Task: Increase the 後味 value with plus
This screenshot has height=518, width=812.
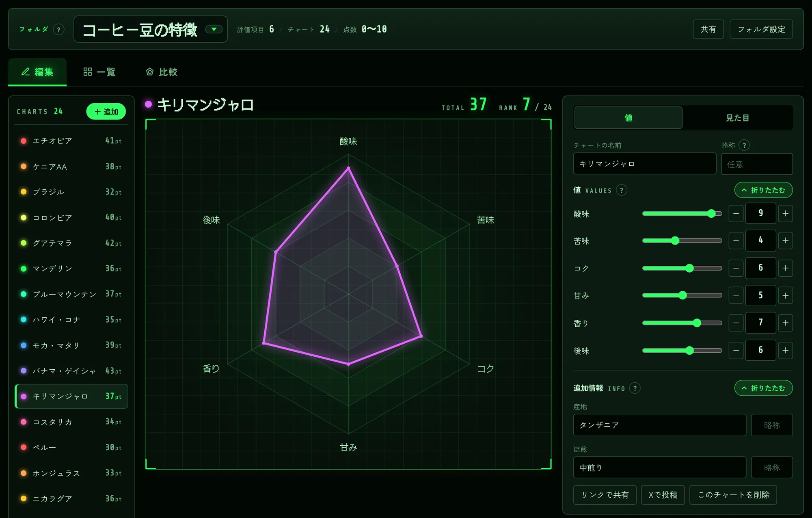Action: pos(786,350)
